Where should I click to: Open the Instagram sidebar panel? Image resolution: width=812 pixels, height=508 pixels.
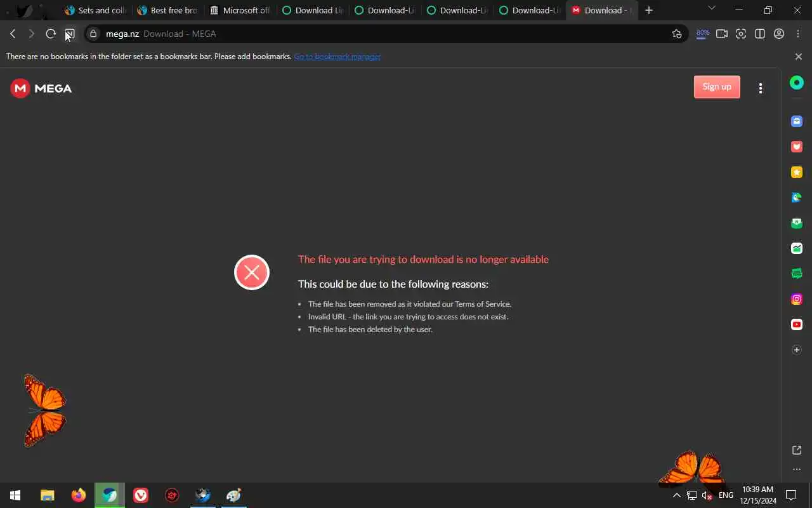click(797, 299)
